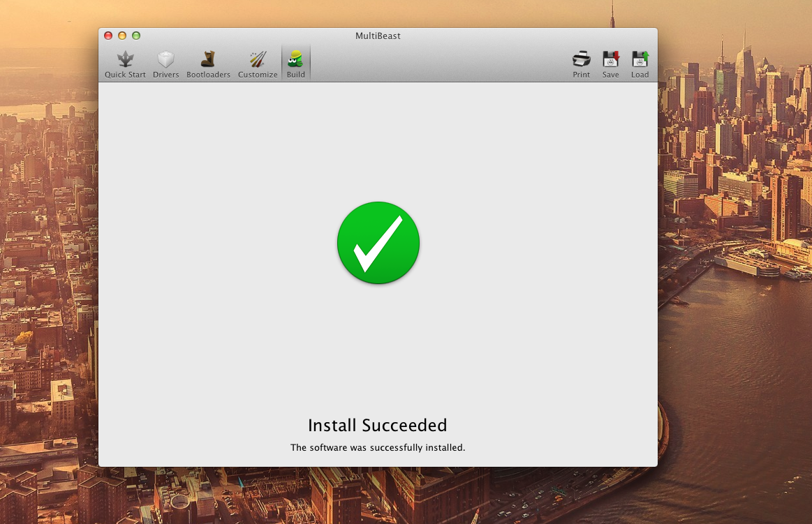Click the 'software was successfully installed' message

tap(378, 447)
